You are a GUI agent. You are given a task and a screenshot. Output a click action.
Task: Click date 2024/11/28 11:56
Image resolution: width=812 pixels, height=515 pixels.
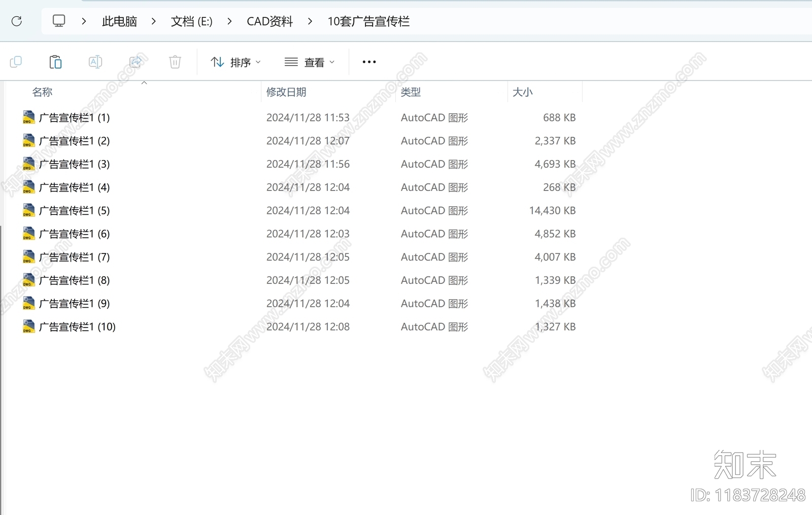(x=308, y=165)
